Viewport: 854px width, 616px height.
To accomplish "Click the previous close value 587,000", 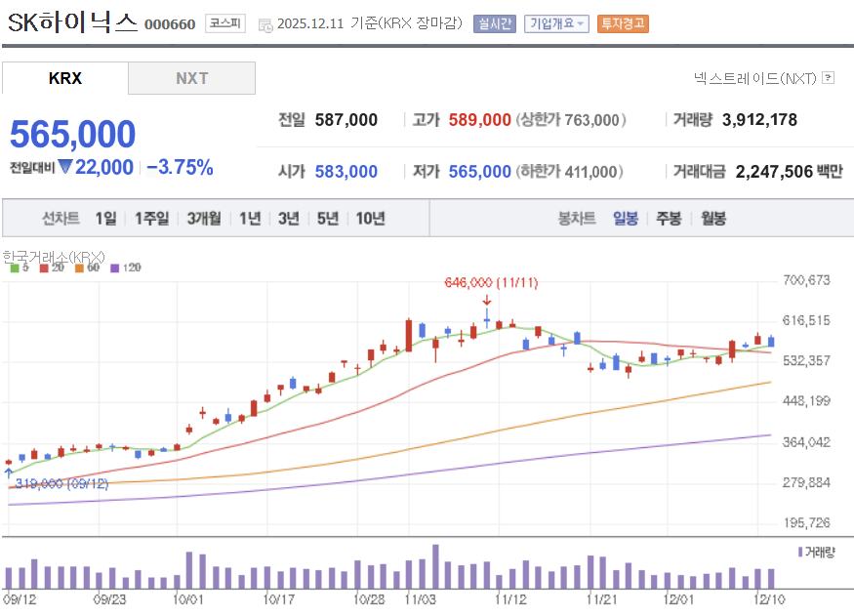I will [x=346, y=120].
